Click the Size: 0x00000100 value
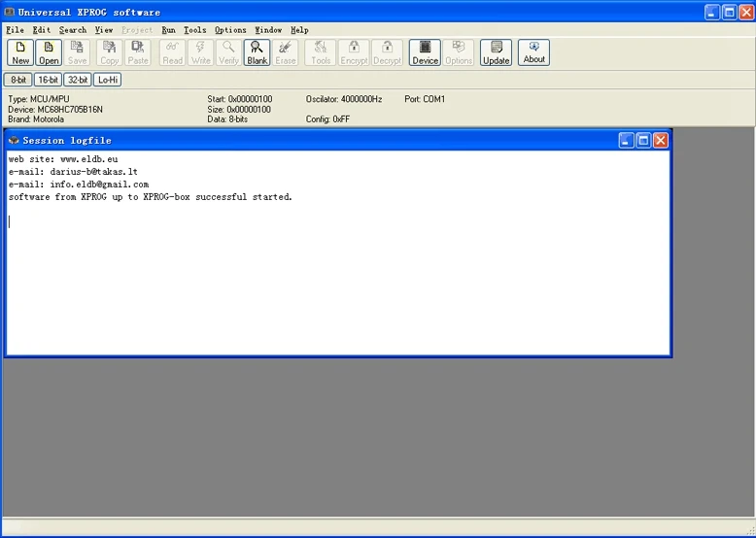The image size is (756, 538). 239,110
